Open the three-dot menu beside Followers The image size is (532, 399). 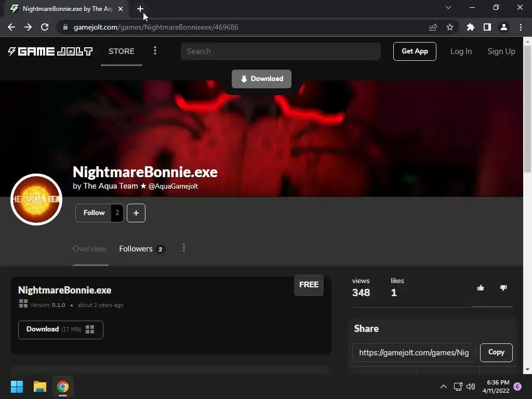click(184, 248)
